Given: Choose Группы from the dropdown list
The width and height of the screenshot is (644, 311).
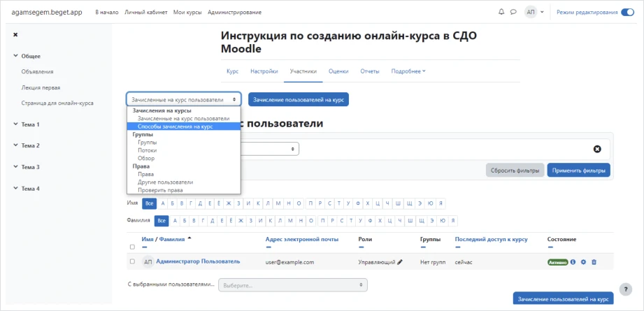Looking at the screenshot, I should [147, 143].
